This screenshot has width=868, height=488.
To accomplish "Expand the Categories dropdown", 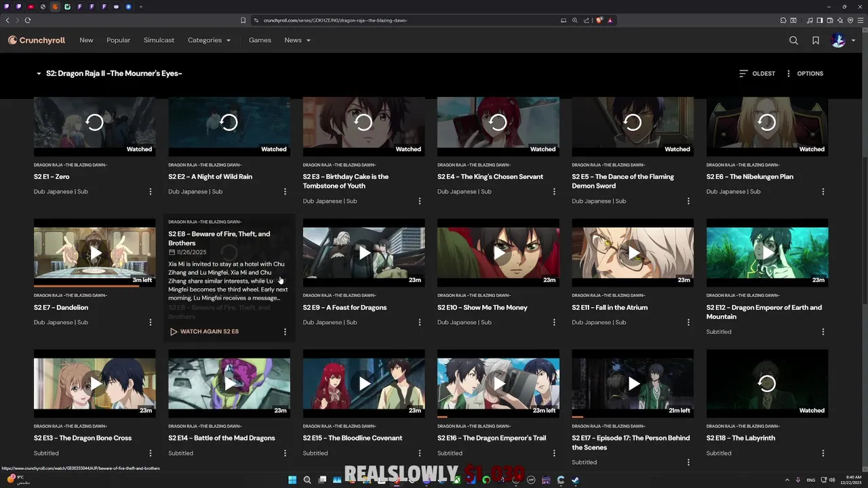I will (209, 40).
